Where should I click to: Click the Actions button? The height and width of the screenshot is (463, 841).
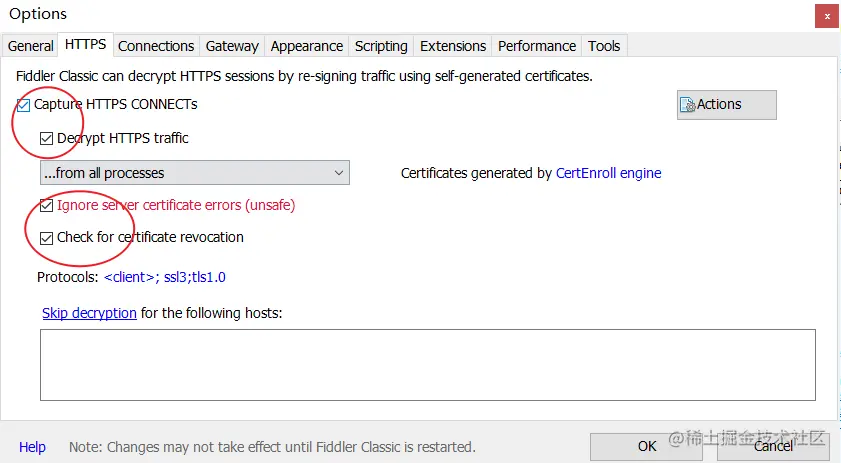[727, 105]
